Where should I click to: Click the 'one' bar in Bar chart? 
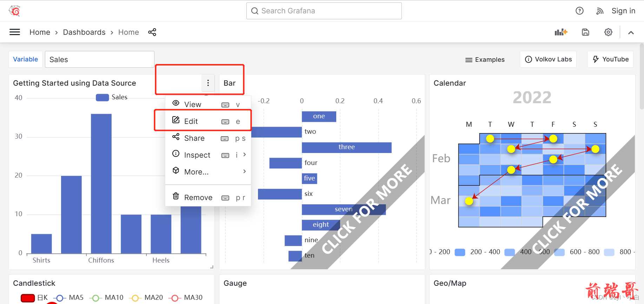point(319,117)
